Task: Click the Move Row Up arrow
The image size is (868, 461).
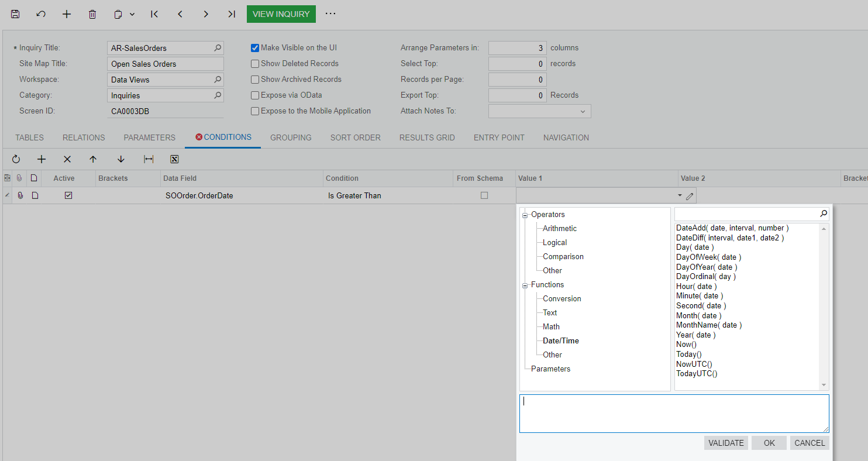Action: pos(93,159)
